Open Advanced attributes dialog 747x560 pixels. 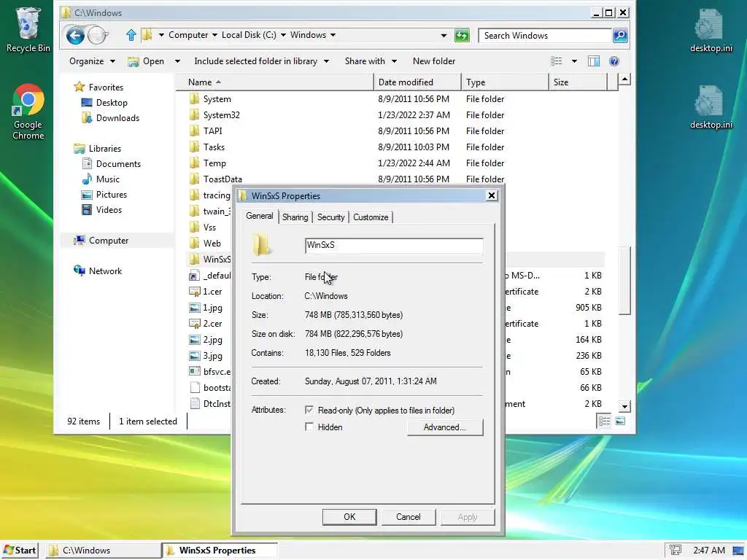(x=445, y=427)
